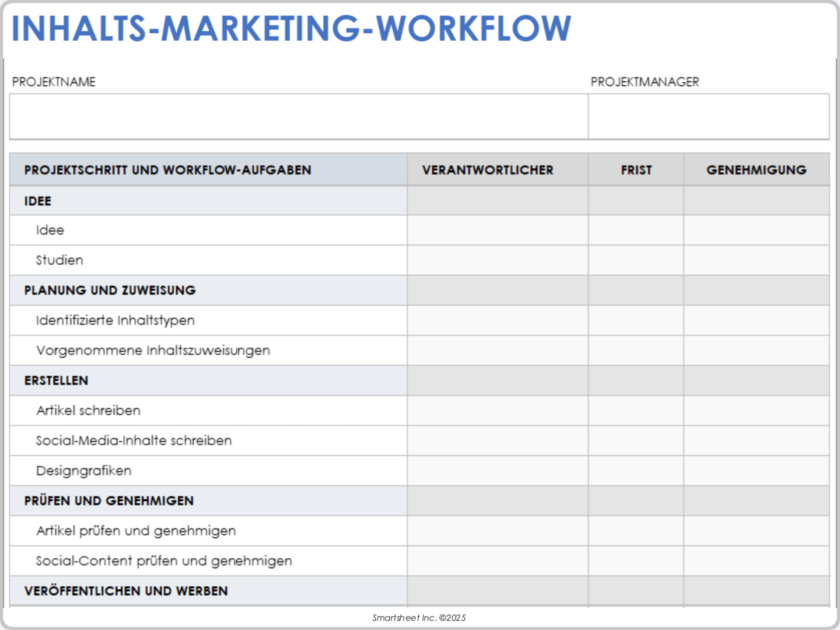Click Verantwortlicher cell for Identifizierte Inhaltstypen
This screenshot has width=840, height=630.
pos(498,320)
